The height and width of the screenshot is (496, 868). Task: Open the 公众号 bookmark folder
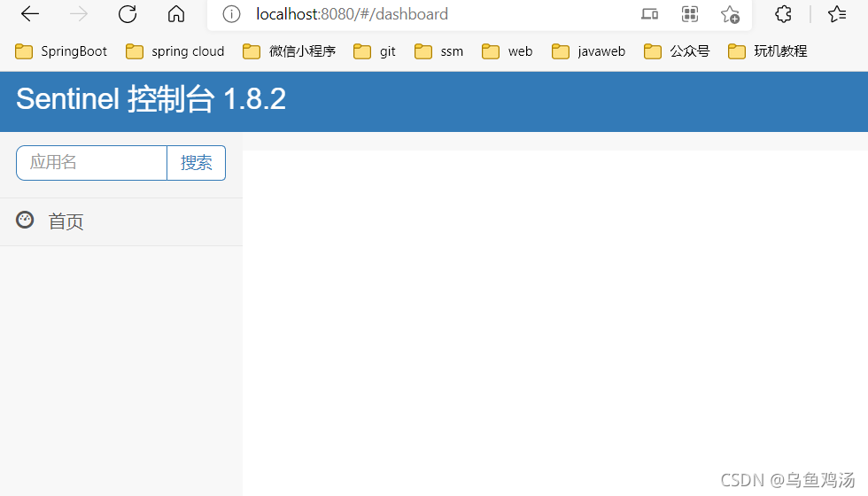(677, 51)
